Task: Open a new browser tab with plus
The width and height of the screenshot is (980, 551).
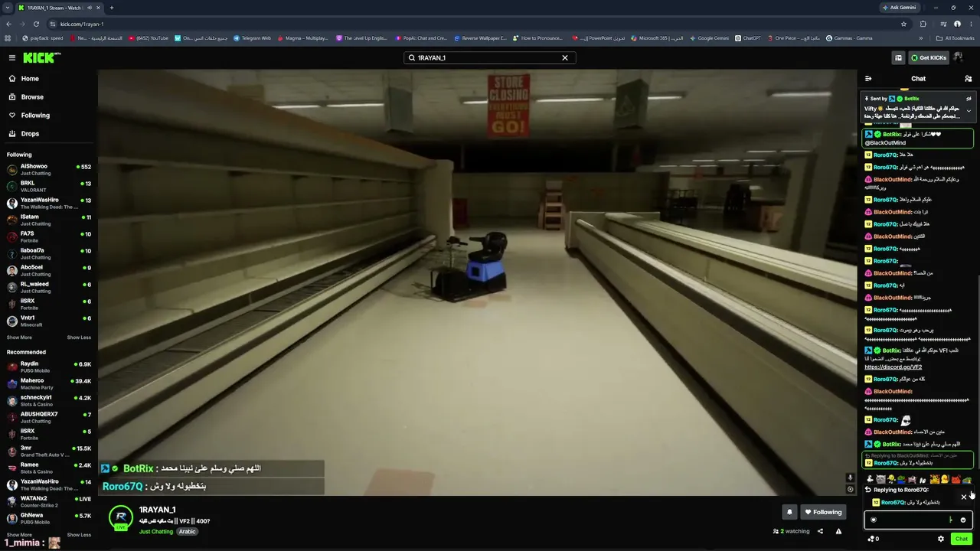Action: [x=111, y=8]
